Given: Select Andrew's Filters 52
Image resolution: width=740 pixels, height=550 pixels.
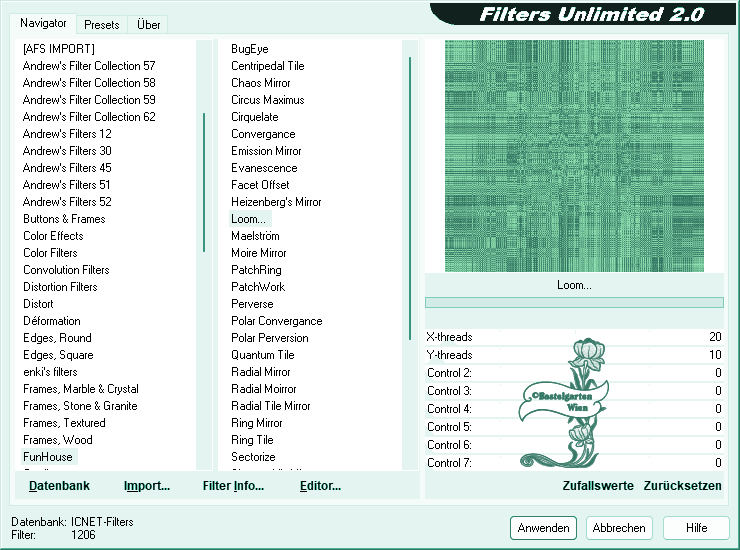Looking at the screenshot, I should (67, 202).
